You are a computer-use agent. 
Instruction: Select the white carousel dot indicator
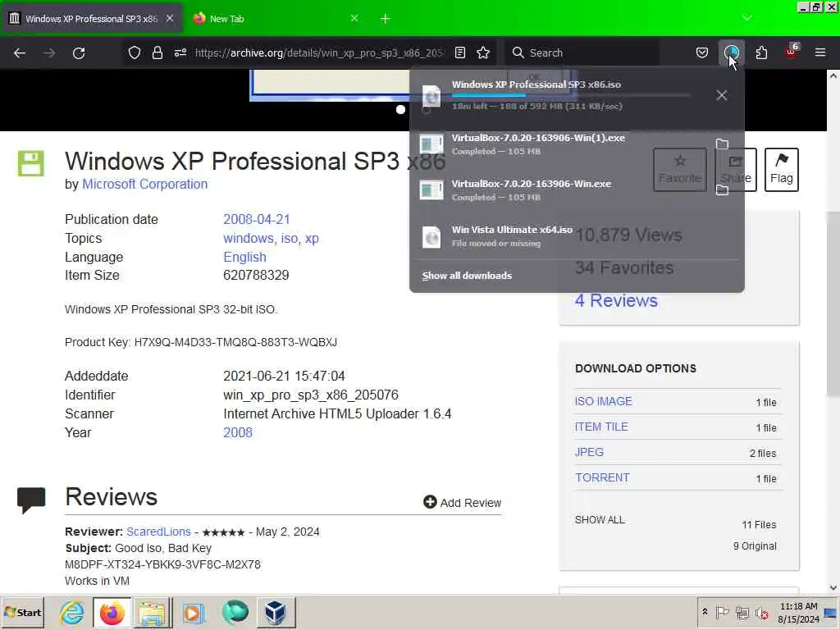click(x=400, y=109)
